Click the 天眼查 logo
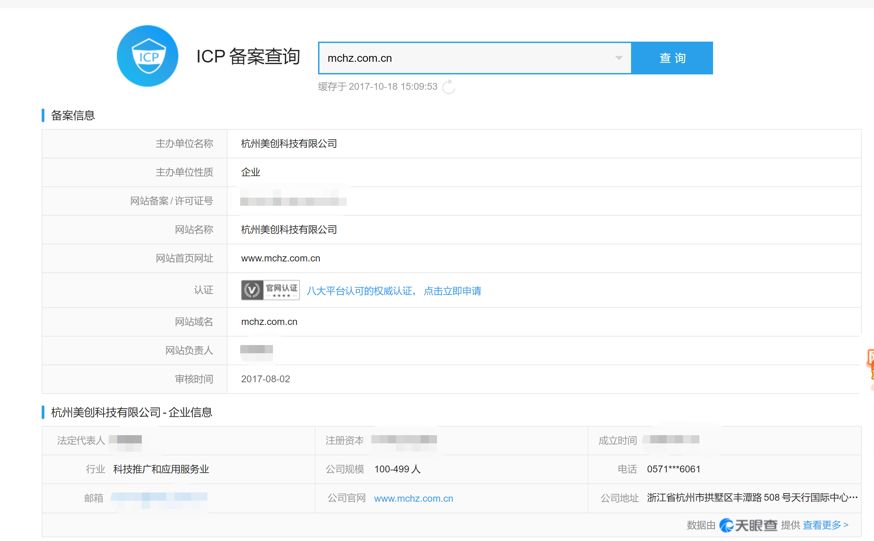This screenshot has height=541, width=874. (749, 525)
